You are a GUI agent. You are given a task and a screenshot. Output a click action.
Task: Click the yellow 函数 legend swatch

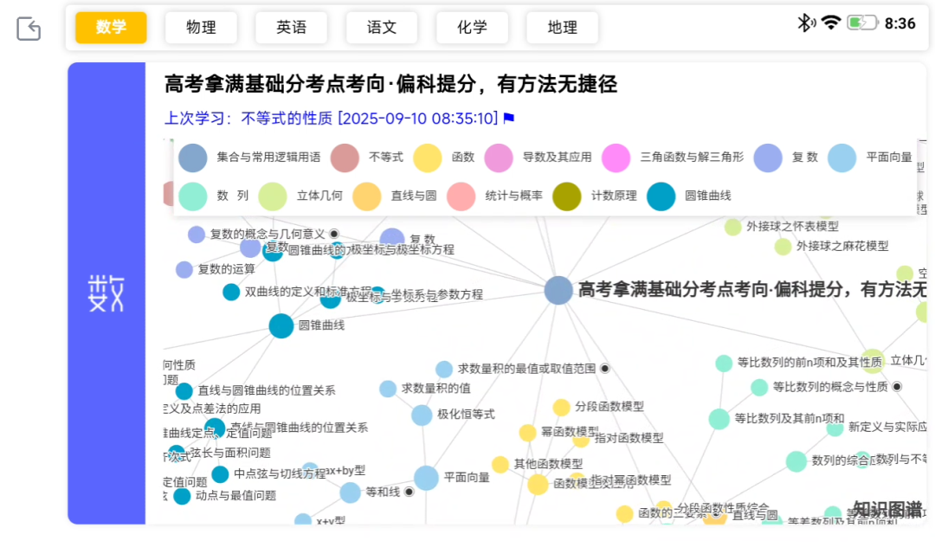[427, 158]
